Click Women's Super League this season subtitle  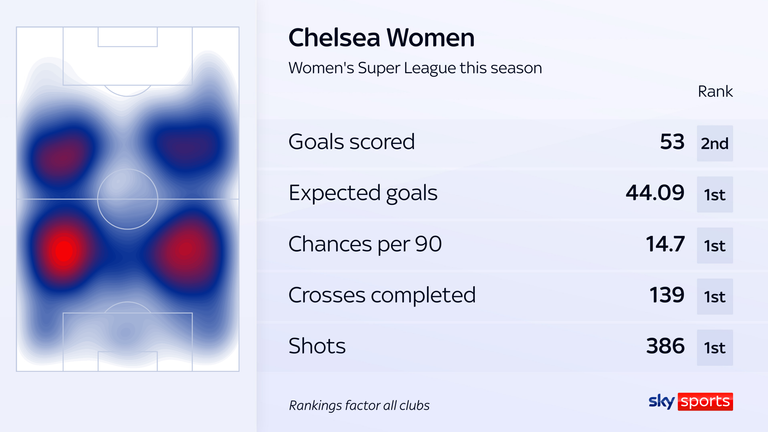click(415, 68)
